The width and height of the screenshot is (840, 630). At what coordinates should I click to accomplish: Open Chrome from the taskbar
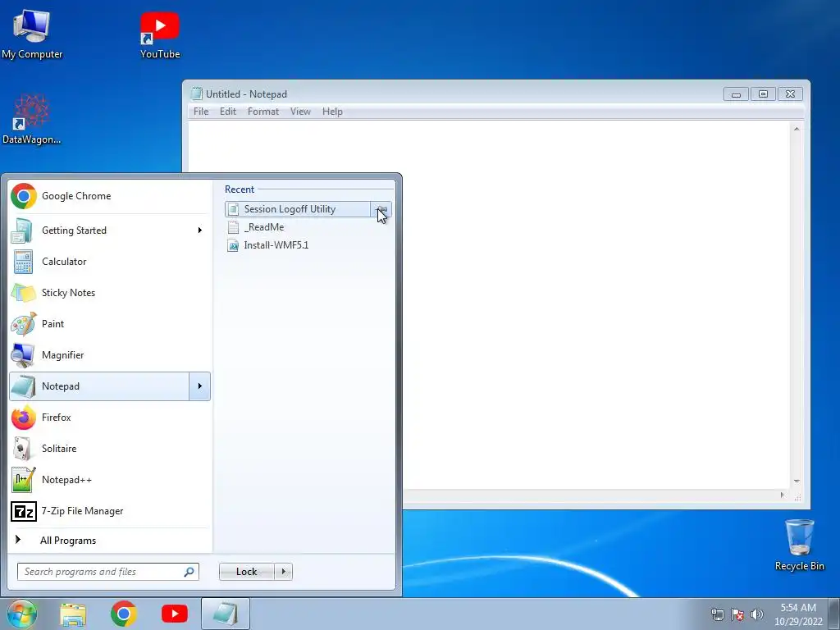click(x=124, y=614)
